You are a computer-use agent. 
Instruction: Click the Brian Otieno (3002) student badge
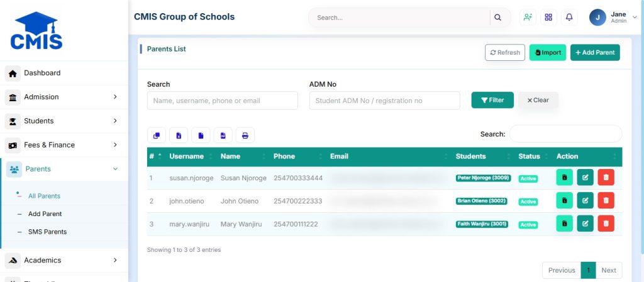pyautogui.click(x=482, y=201)
